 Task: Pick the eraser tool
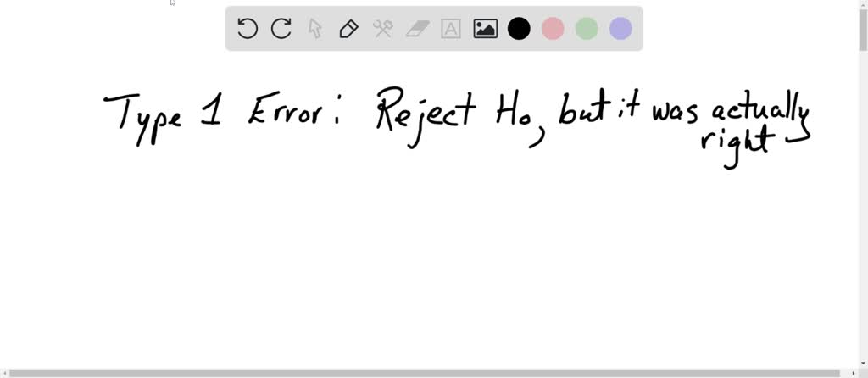[417, 28]
